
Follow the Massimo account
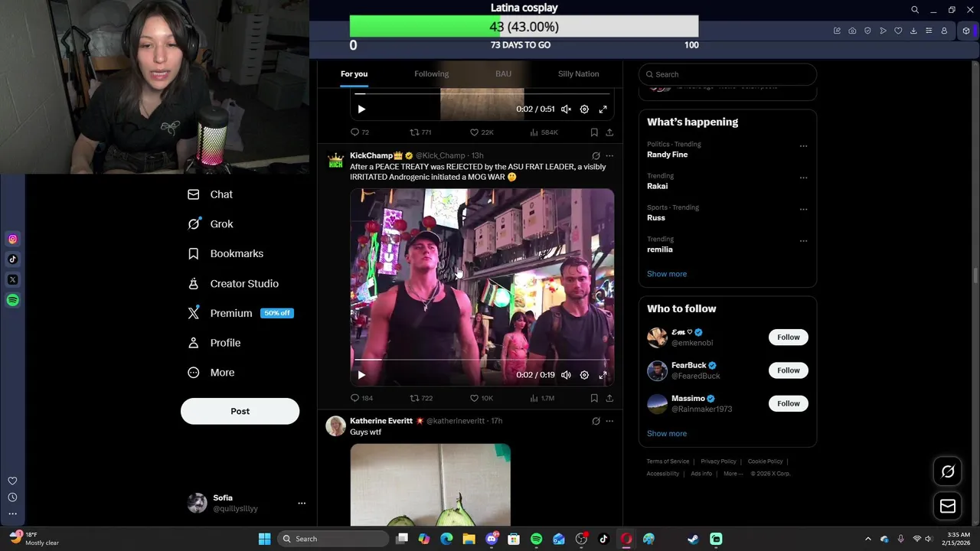(788, 403)
